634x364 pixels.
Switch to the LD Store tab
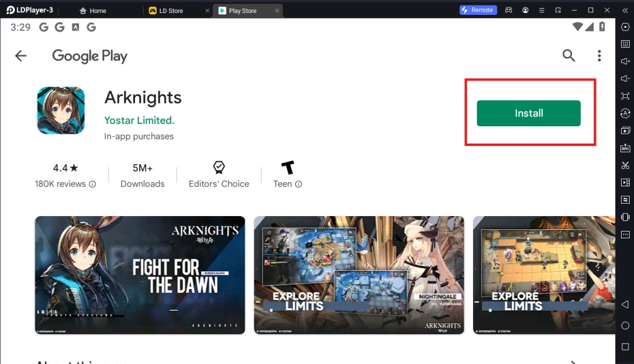166,11
